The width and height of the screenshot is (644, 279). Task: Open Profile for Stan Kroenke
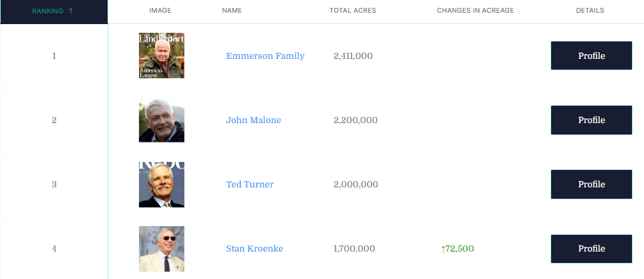coord(591,249)
